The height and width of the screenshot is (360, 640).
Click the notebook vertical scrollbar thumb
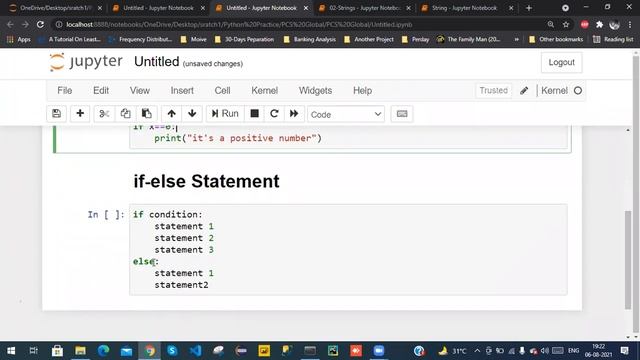point(628,260)
